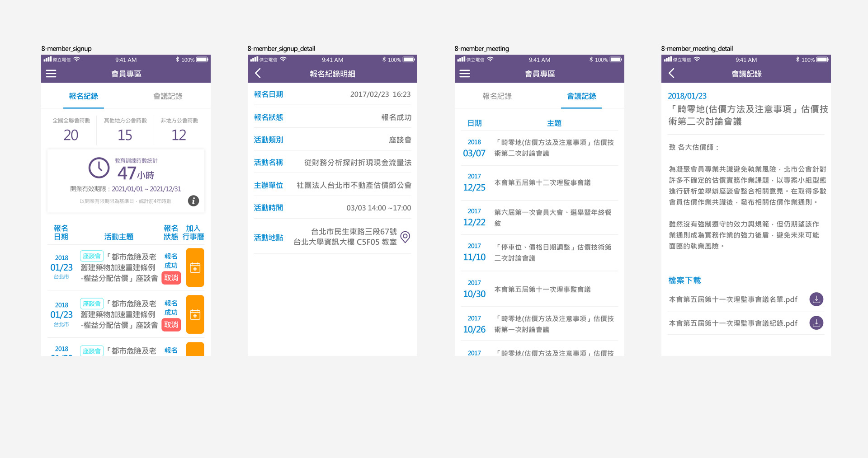
Task: Tap the battery indicator in status bar
Action: pos(201,59)
